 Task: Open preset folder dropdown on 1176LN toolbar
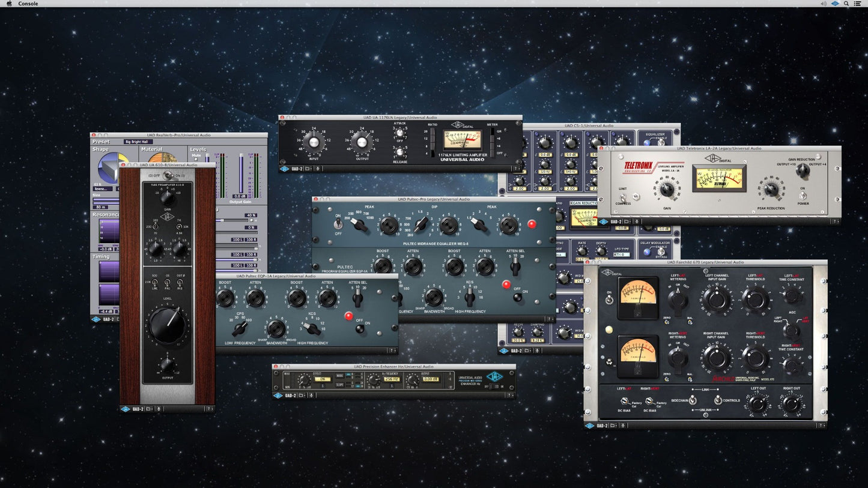(x=308, y=169)
